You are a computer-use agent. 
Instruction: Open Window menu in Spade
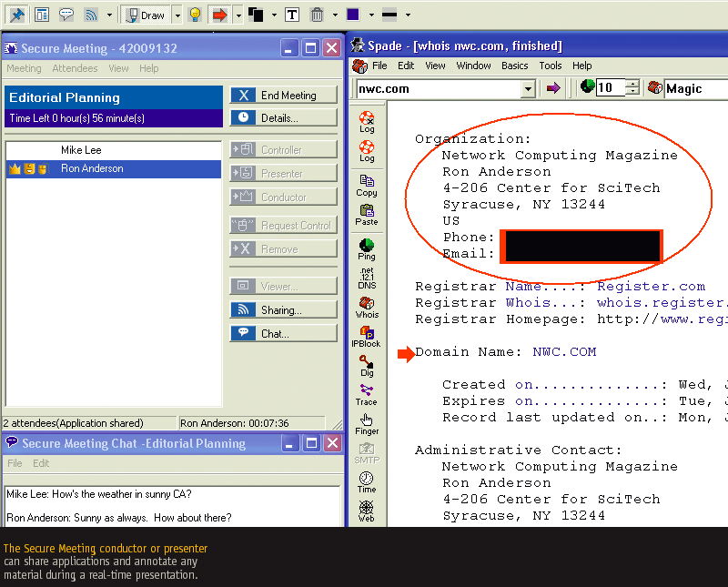coord(473,66)
